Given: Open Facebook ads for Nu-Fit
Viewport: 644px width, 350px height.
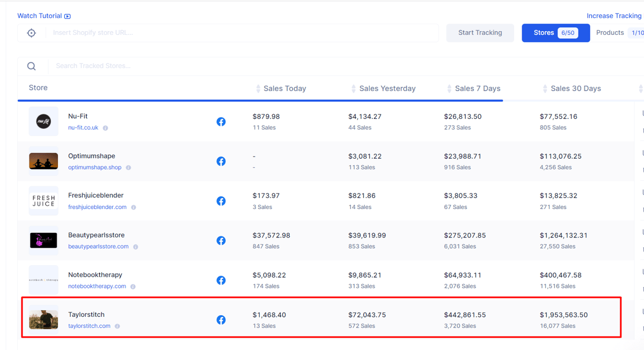Looking at the screenshot, I should click(x=221, y=122).
